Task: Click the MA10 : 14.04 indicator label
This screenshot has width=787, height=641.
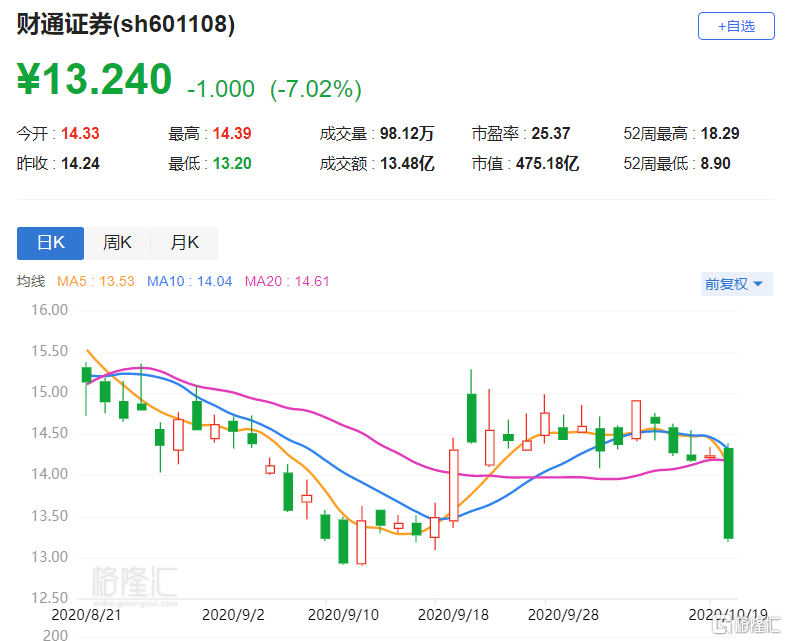Action: pyautogui.click(x=190, y=281)
